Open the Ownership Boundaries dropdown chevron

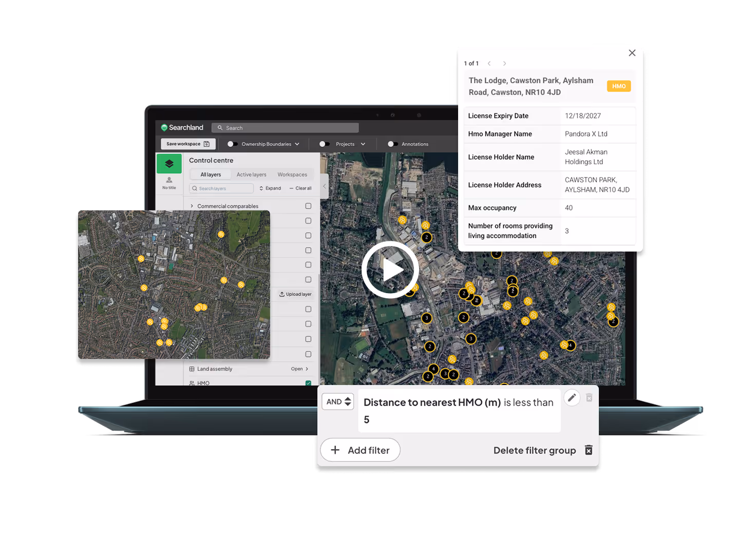click(297, 144)
